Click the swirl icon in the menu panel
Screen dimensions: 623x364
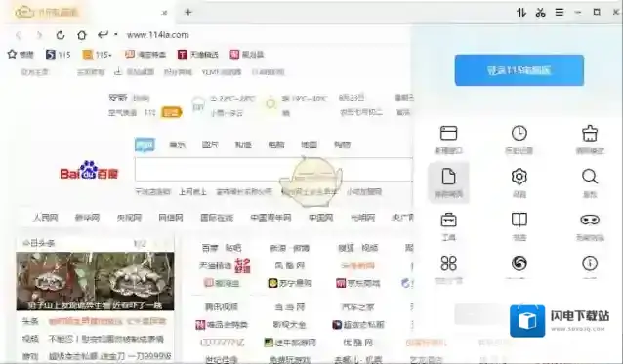tap(519, 263)
